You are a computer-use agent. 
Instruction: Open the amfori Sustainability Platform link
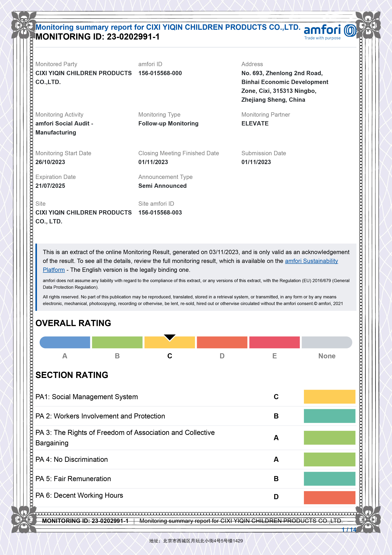(x=311, y=261)
